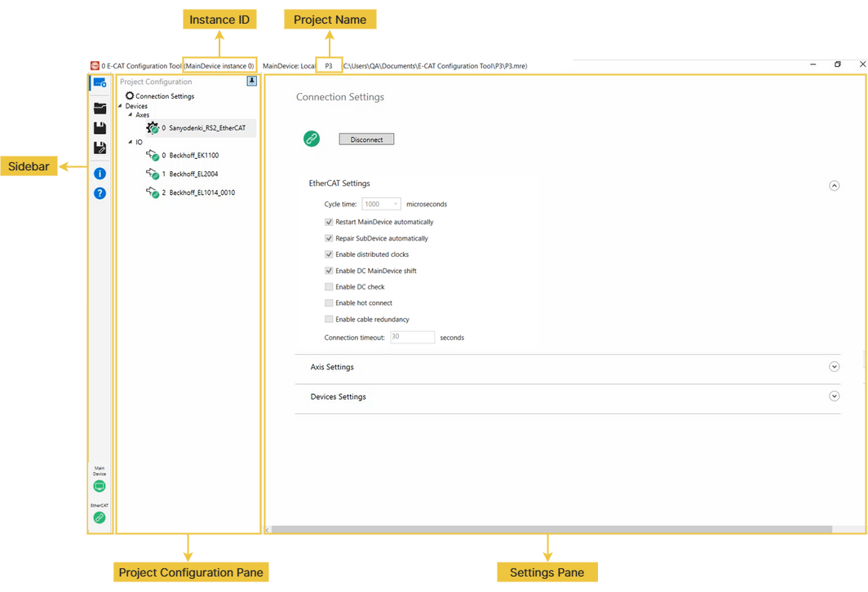This screenshot has height=592, width=868.
Task: Expand the Axis Settings section
Action: click(x=834, y=367)
